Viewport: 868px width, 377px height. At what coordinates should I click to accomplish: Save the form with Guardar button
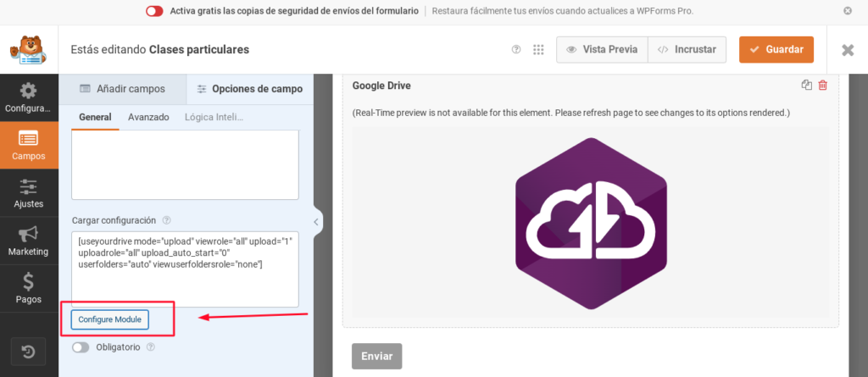(776, 49)
